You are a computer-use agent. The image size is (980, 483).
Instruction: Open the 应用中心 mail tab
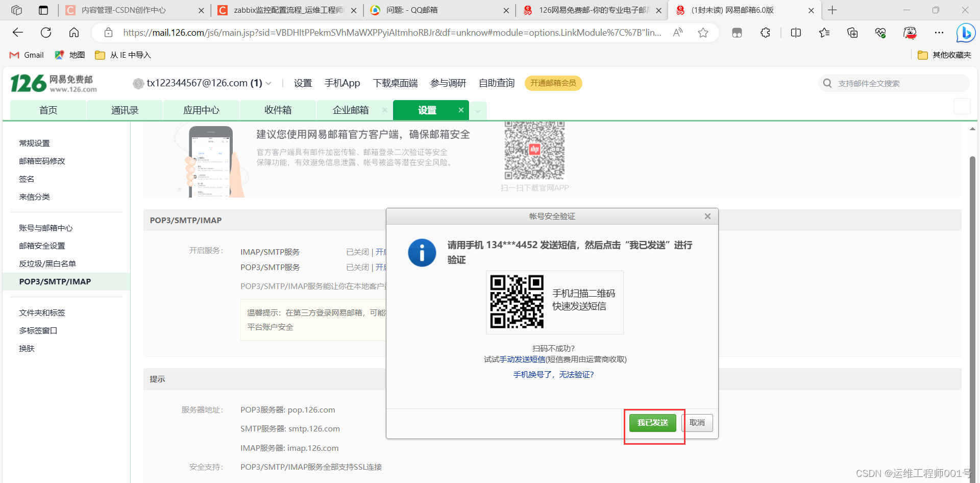(202, 110)
